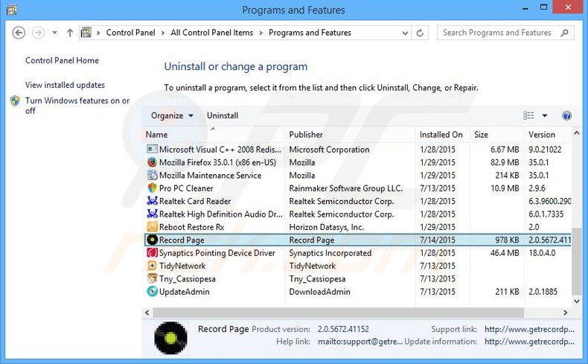This screenshot has height=364, width=588.
Task: Click the list scroll down arrow
Action: pos(577,301)
